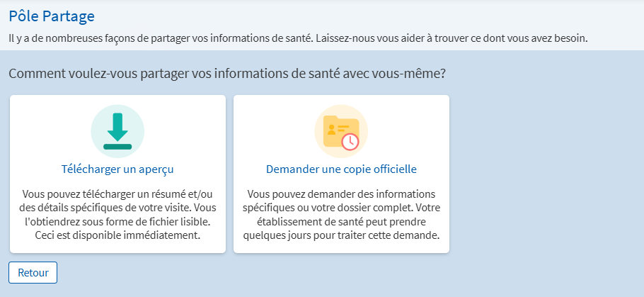Click the download card description paragraph
644x297 pixels.
pos(117,214)
